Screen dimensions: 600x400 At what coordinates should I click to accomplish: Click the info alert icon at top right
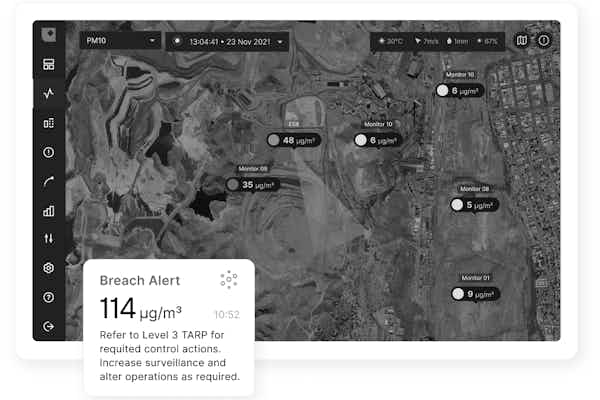click(x=544, y=41)
